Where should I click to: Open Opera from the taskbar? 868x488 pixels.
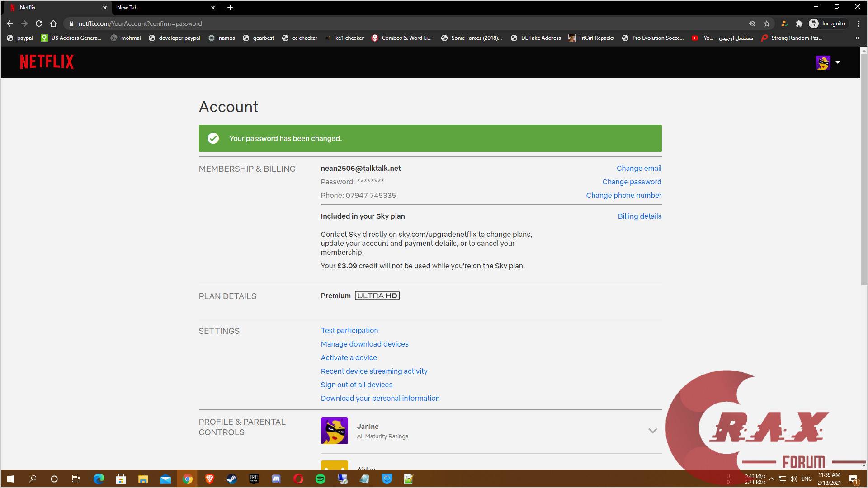point(298,479)
